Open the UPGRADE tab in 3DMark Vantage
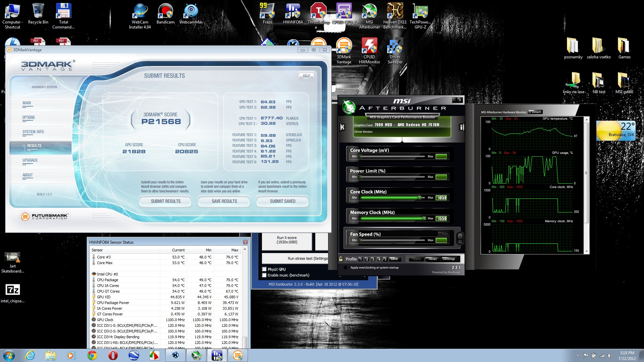This screenshot has height=362, width=644. (x=30, y=161)
